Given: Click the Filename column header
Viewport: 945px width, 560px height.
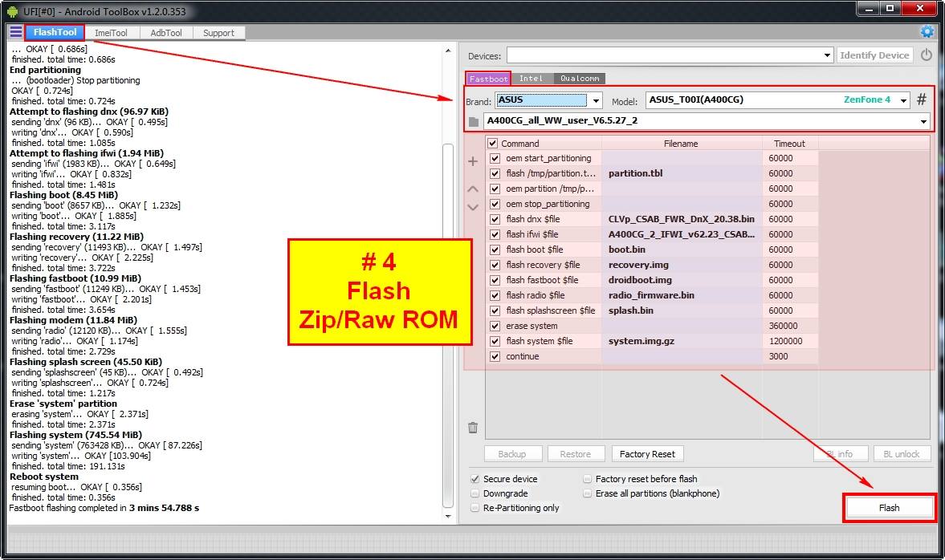Looking at the screenshot, I should pos(681,144).
